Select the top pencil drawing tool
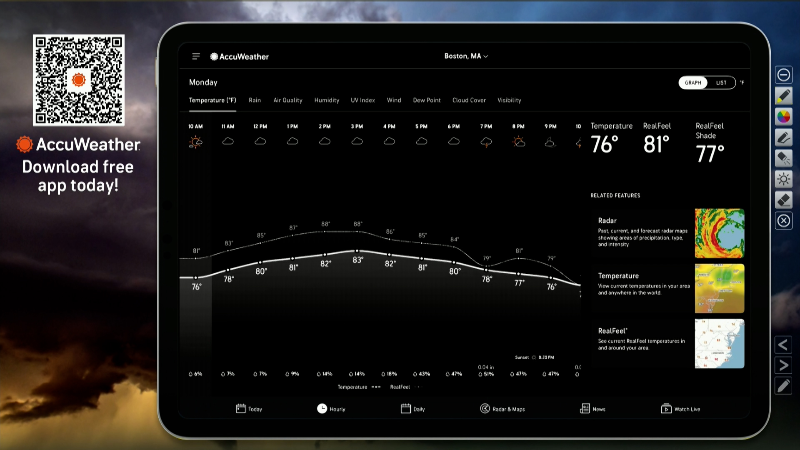This screenshot has width=800, height=450. 784,95
